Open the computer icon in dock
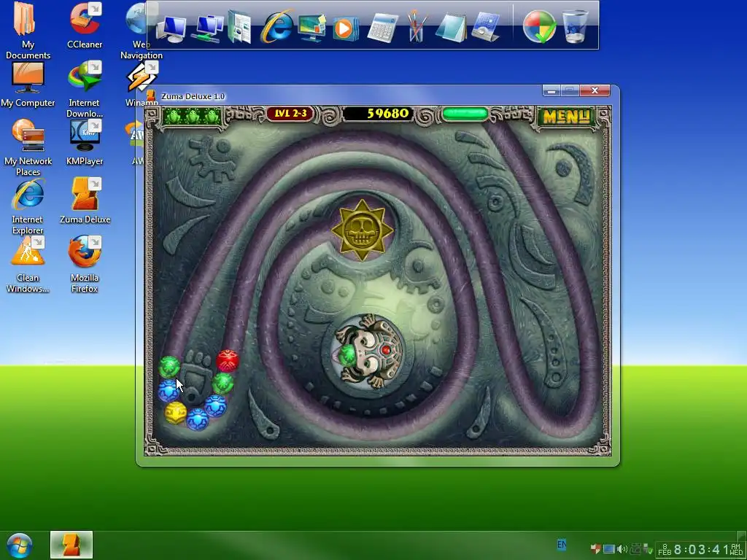 click(171, 29)
